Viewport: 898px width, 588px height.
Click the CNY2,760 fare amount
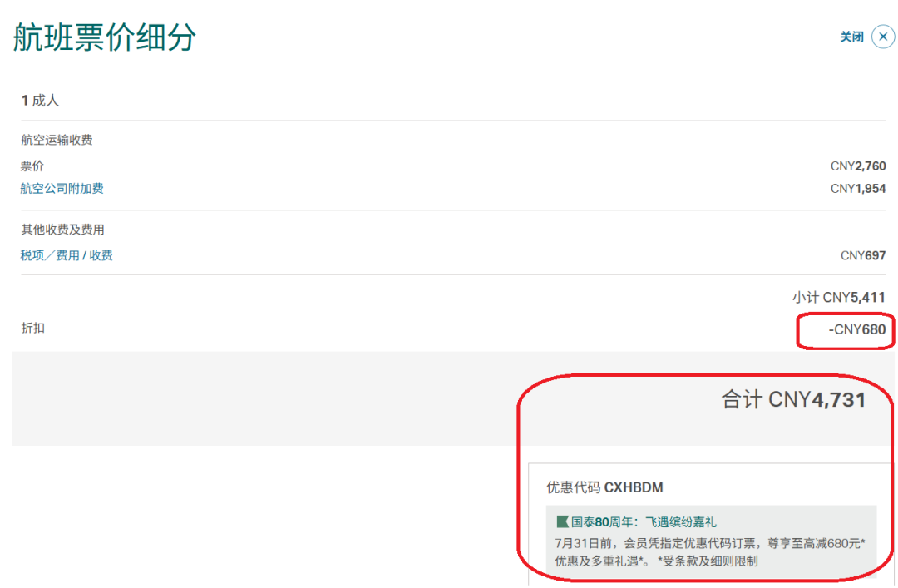[858, 166]
